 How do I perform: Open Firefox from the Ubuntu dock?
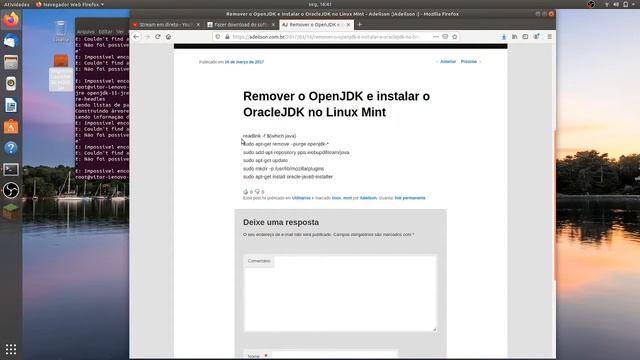tap(11, 20)
